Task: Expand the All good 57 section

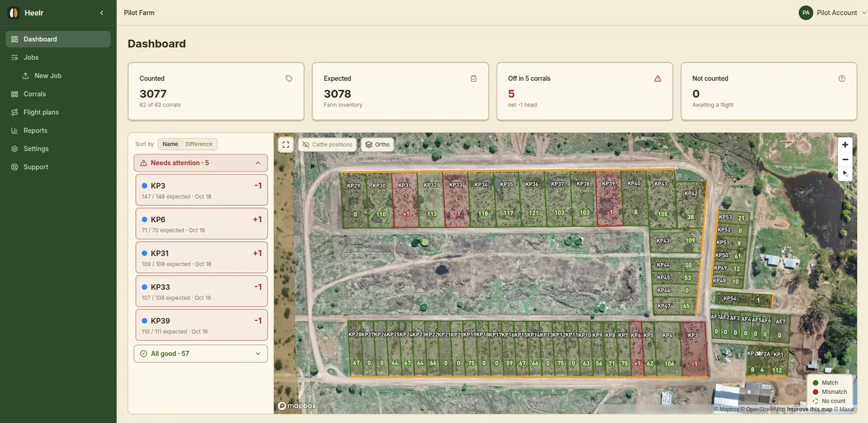Action: [201, 353]
